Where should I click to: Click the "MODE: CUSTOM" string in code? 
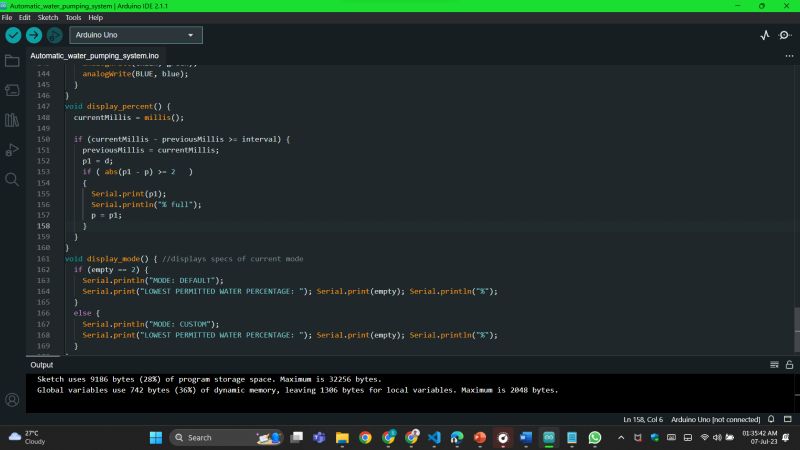pyautogui.click(x=179, y=324)
